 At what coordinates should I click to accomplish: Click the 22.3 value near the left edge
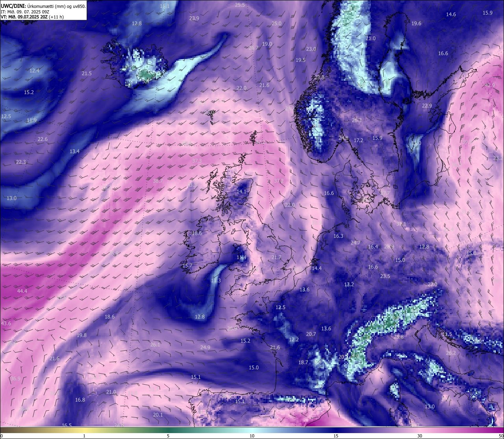21,162
